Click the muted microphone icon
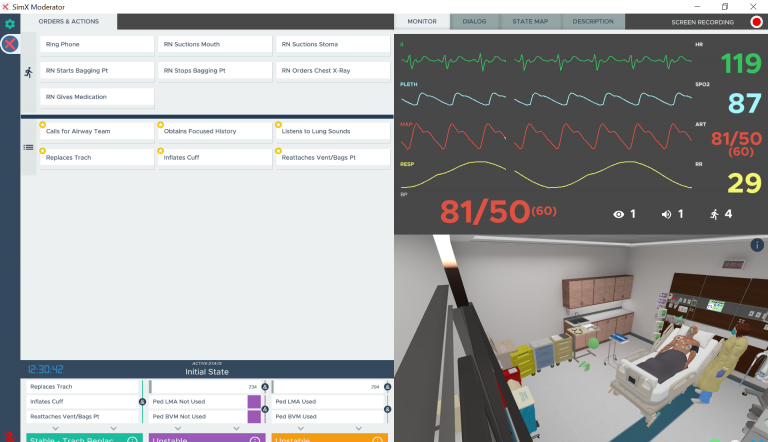The image size is (768, 442). (9, 437)
